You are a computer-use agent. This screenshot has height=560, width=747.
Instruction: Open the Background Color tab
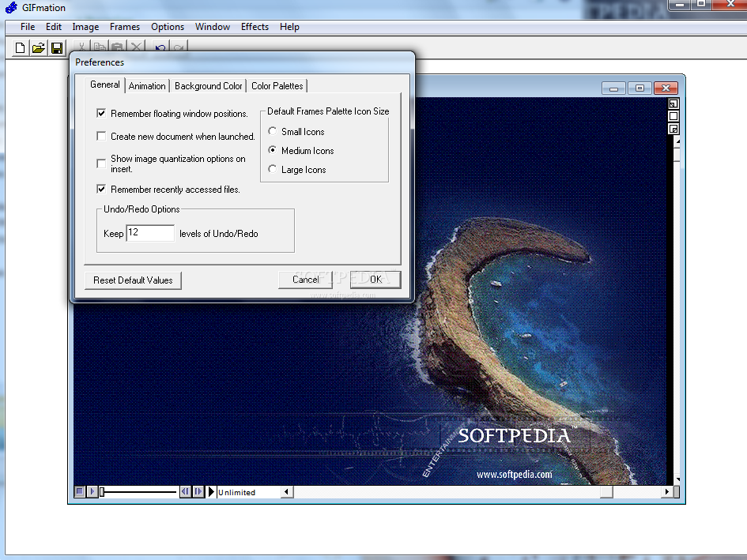(208, 86)
